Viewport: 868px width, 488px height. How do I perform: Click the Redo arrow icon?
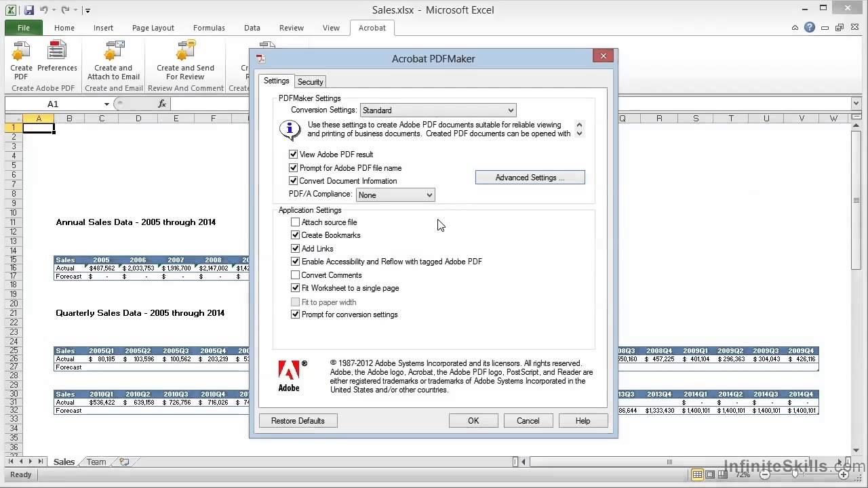(66, 10)
